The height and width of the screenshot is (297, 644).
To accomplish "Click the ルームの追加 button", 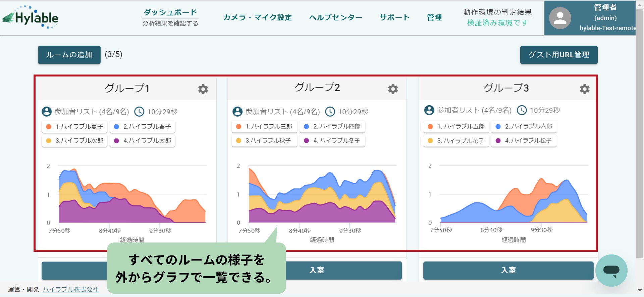I will pyautogui.click(x=69, y=55).
